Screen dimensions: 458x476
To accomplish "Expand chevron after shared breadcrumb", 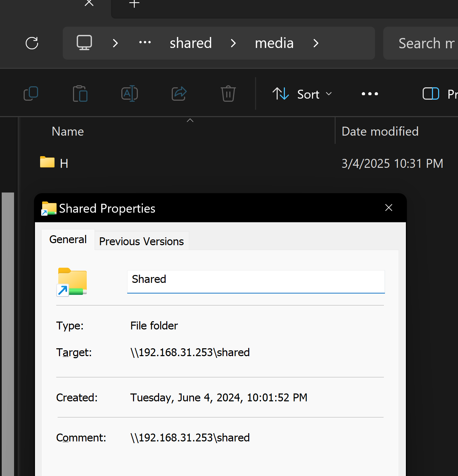I will pos(233,43).
